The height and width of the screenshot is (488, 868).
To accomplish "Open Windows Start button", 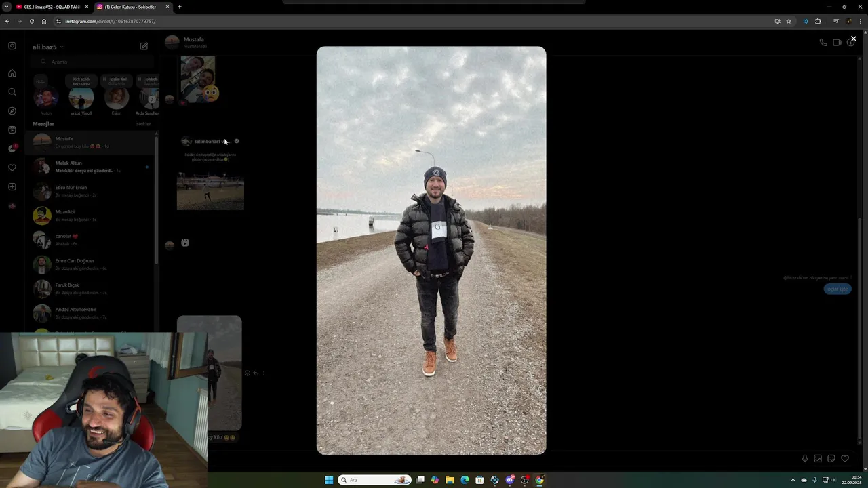I will coord(329,480).
